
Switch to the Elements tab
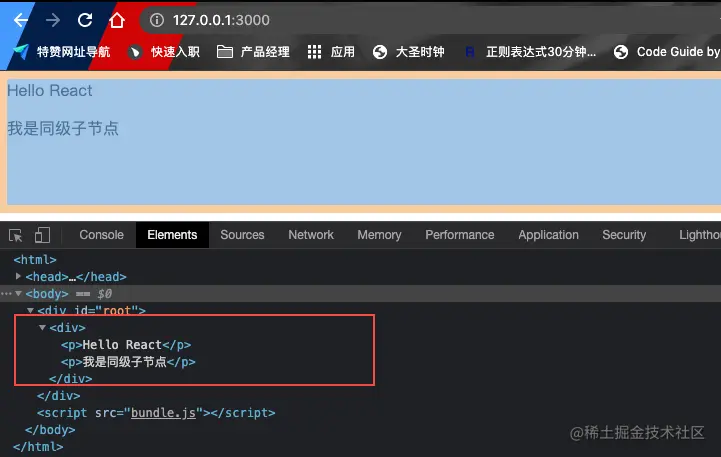click(x=172, y=235)
